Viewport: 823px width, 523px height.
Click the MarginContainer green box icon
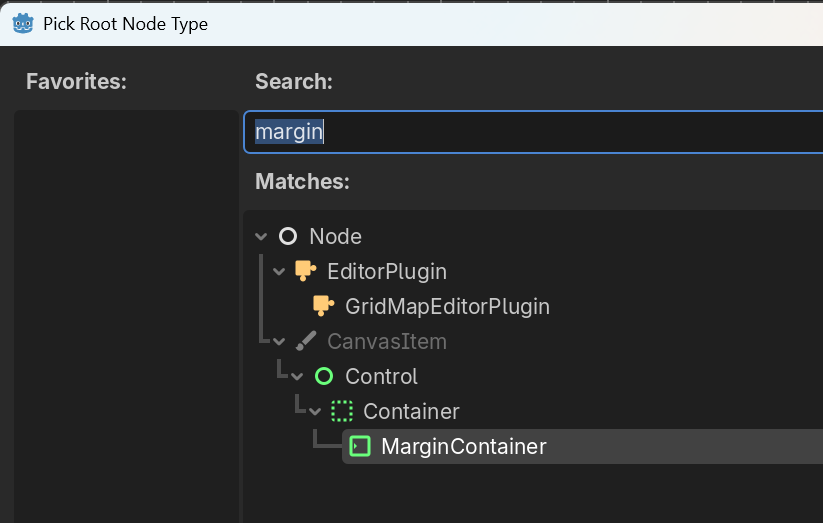[x=360, y=446]
